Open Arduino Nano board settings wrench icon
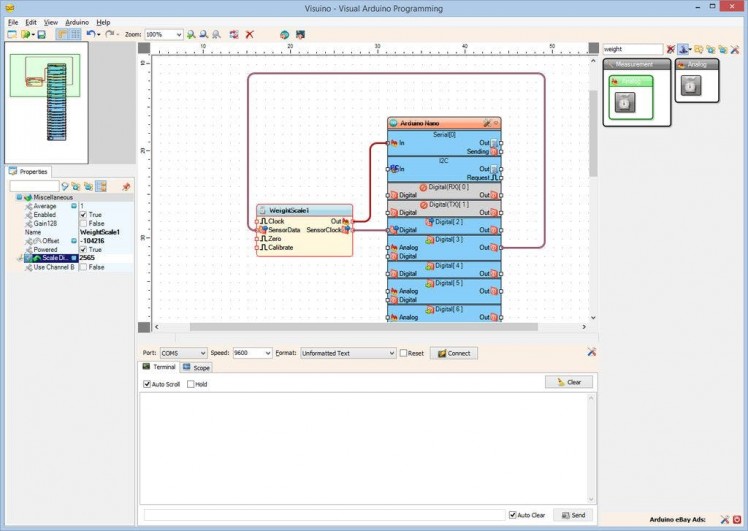This screenshot has height=531, width=748. [487, 123]
